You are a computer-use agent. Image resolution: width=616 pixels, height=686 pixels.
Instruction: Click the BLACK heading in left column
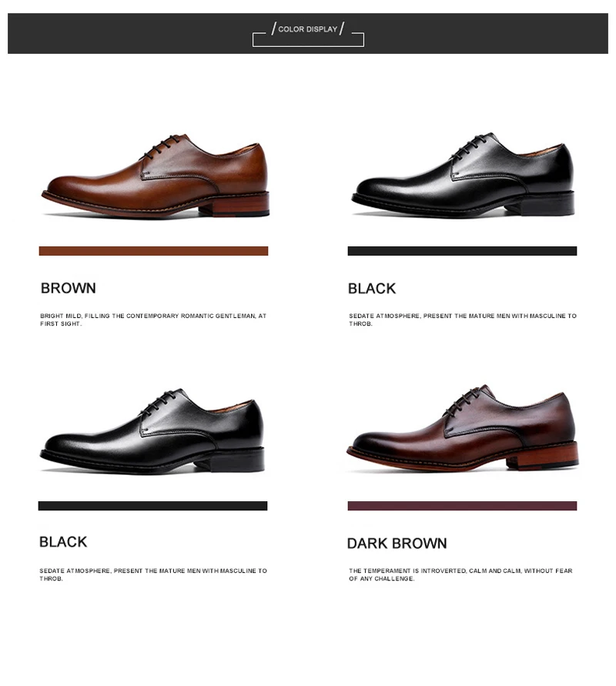[x=63, y=542]
